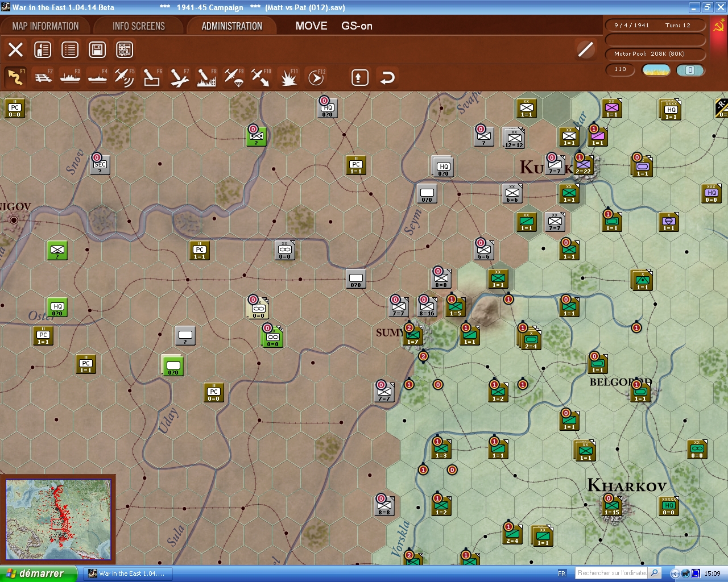Activate the F5 air recon mode
Viewport: 728px width, 582px height.
click(x=125, y=77)
